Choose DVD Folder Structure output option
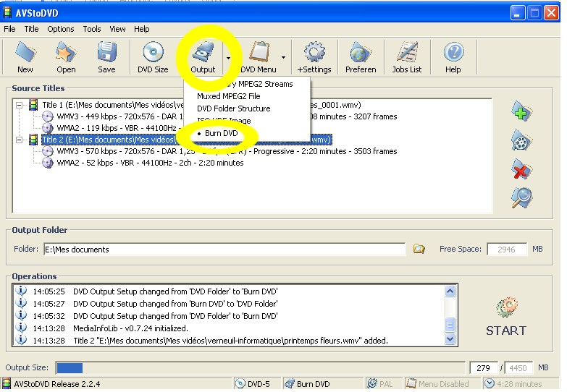Screen dimensions: 567x392 click(233, 108)
